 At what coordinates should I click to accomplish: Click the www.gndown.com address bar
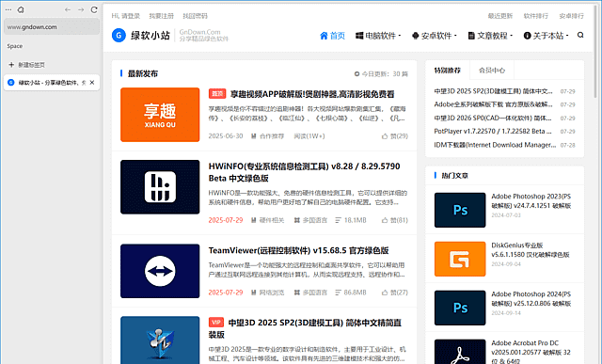click(x=52, y=27)
